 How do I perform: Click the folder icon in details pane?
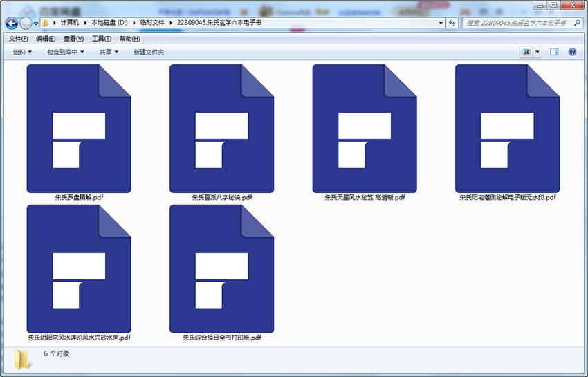point(22,359)
